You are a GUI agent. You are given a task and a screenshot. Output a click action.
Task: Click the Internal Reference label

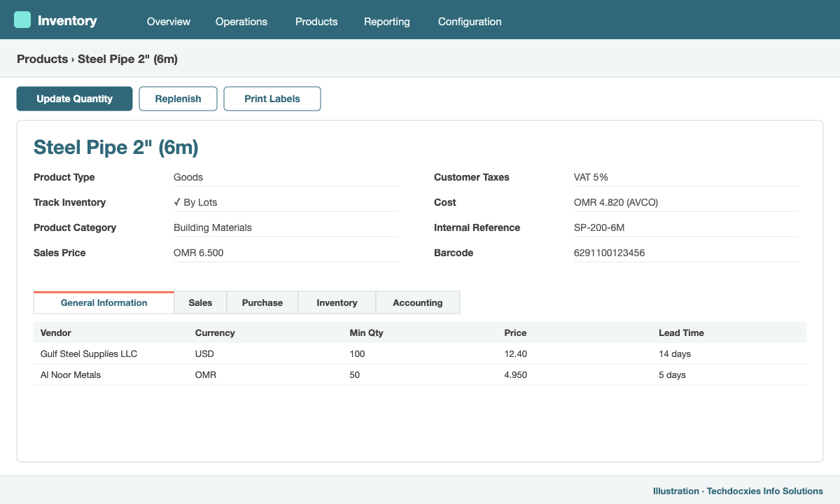477,227
